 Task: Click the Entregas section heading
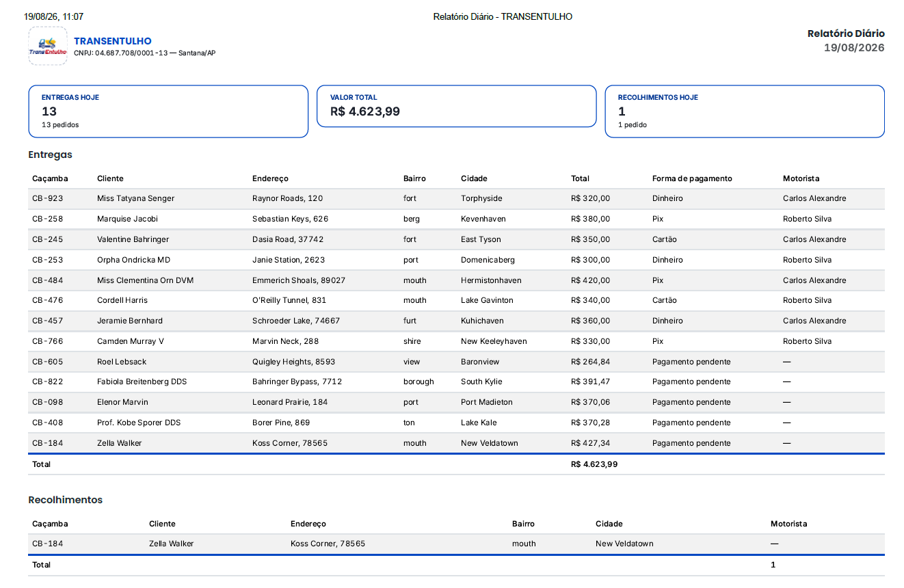pos(50,155)
